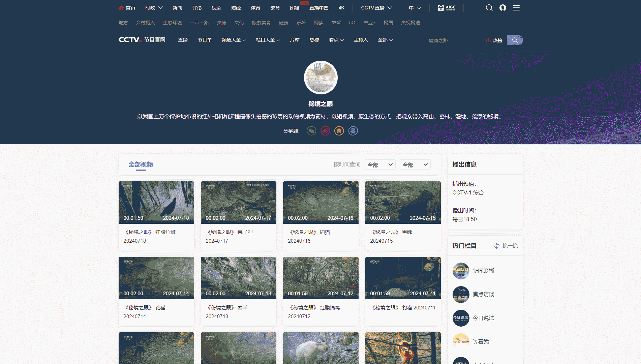Image resolution: width=641 pixels, height=364 pixels.
Task: Share to Weibo icon
Action: pos(325,131)
